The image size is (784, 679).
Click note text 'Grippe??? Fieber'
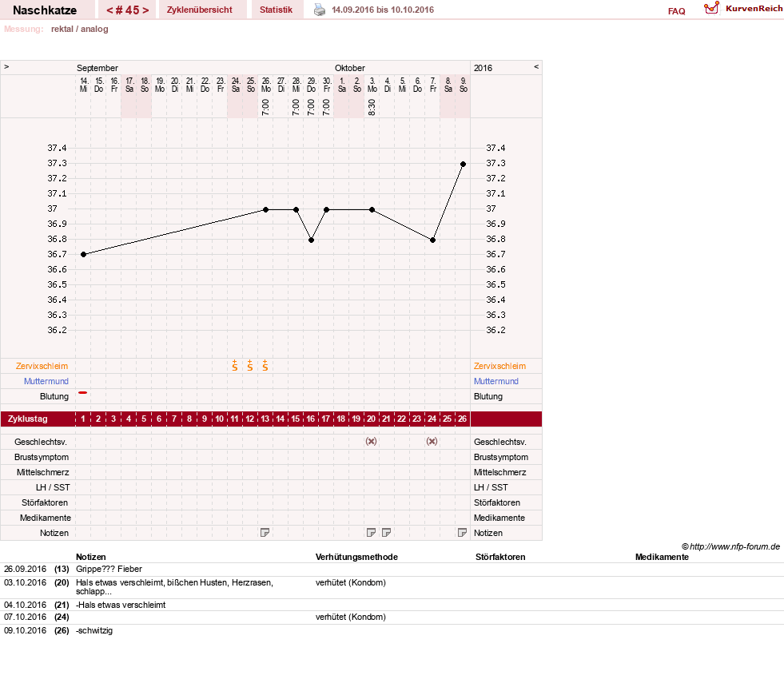(x=109, y=569)
